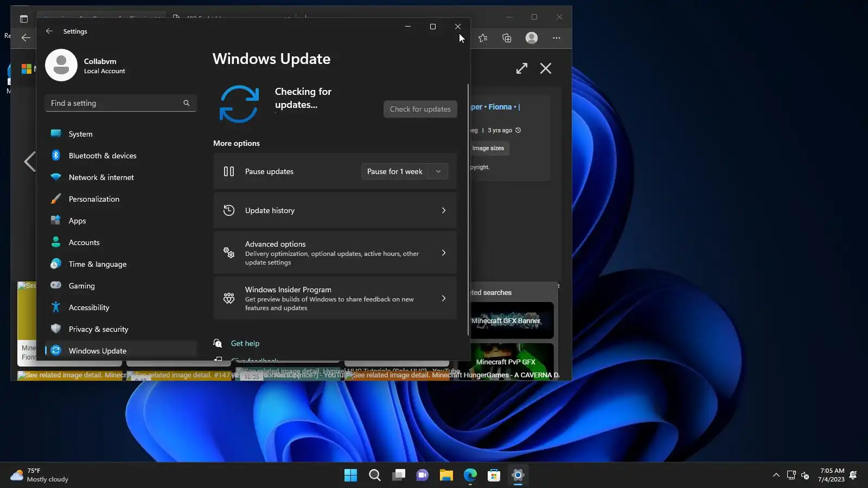Click the magnifier icon in Find a setting
This screenshot has height=488, width=868.
click(x=187, y=103)
